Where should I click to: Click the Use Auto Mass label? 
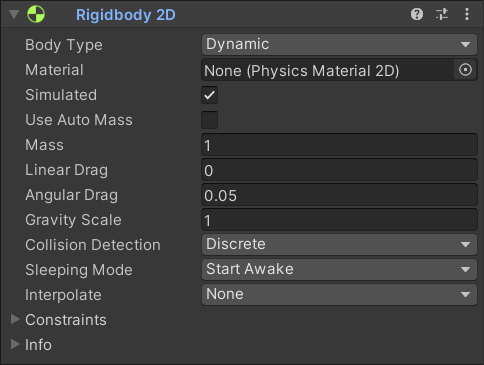(x=79, y=120)
